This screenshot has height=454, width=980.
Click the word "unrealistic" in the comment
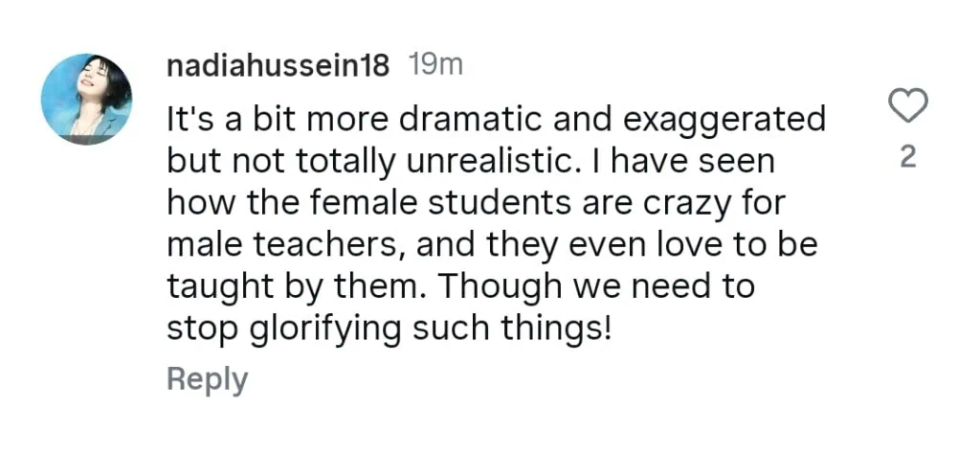(489, 163)
